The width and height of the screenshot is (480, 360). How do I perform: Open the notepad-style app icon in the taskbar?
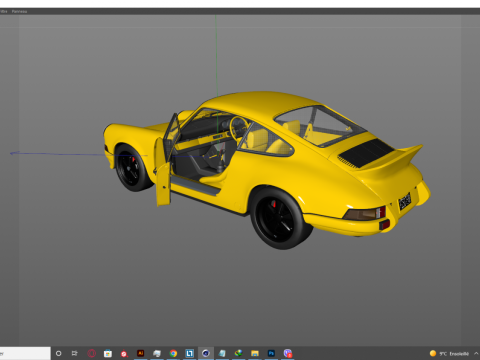click(222, 353)
